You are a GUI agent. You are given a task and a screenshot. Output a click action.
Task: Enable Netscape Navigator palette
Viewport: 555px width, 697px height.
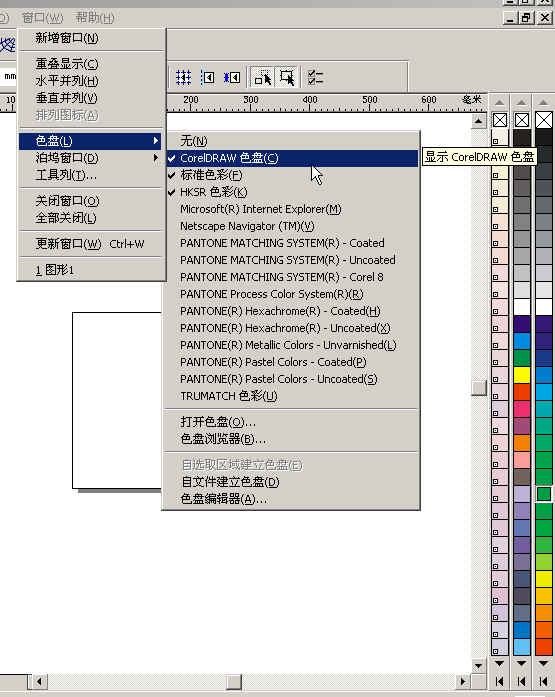292,226
